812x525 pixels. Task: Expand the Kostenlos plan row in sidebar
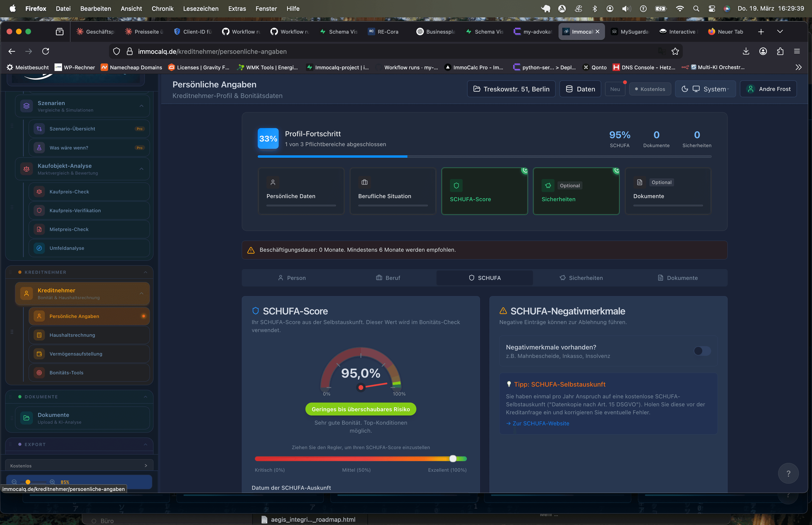click(x=79, y=466)
